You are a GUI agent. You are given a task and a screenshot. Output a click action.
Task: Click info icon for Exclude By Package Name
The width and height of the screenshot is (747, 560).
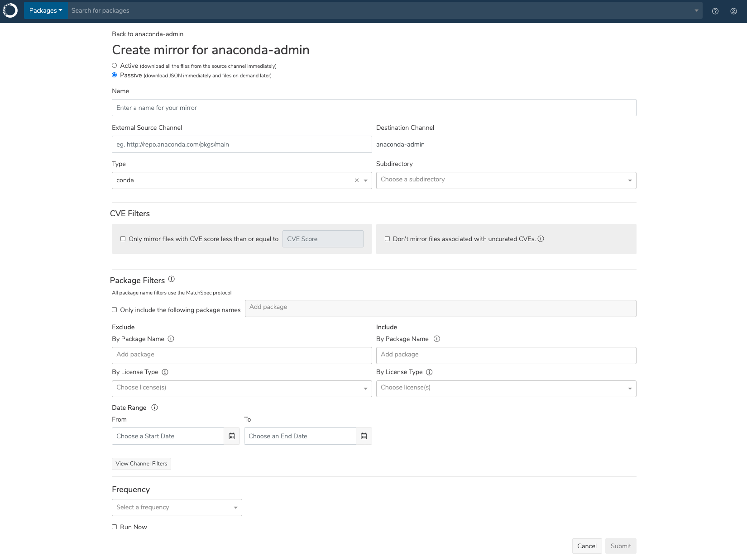click(x=171, y=339)
